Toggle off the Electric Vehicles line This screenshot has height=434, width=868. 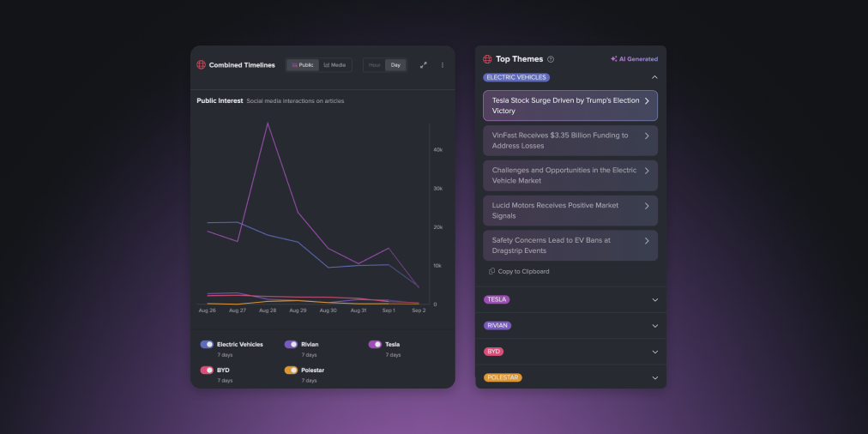tap(207, 344)
